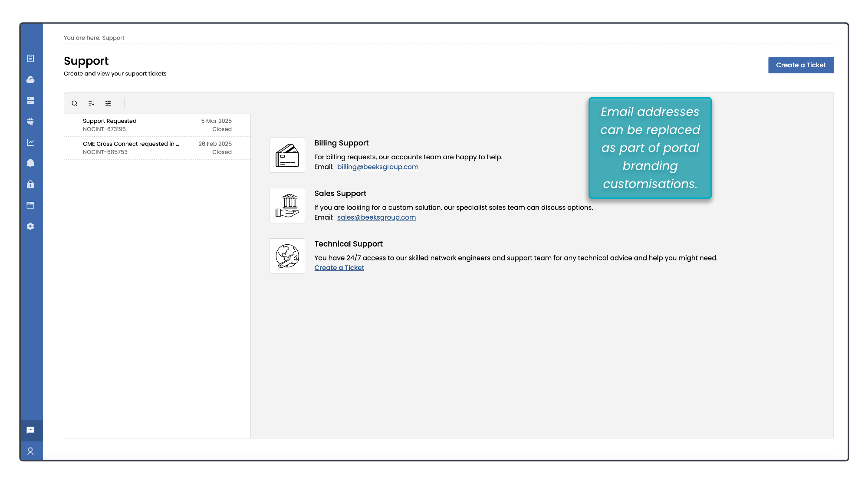Open the notifications bell sidebar icon
Screen dimensions: 868x477
30,163
